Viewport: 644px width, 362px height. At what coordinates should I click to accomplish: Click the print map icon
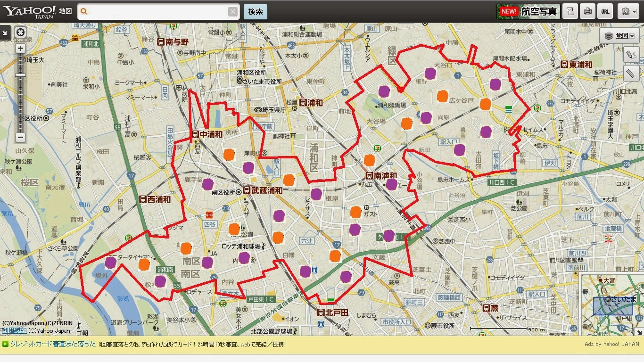(588, 11)
